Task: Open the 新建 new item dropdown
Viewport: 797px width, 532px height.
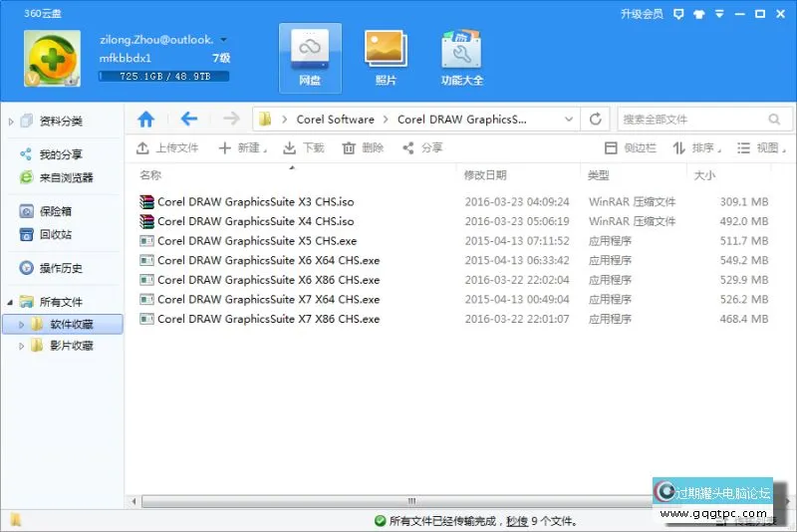Action: click(x=243, y=147)
